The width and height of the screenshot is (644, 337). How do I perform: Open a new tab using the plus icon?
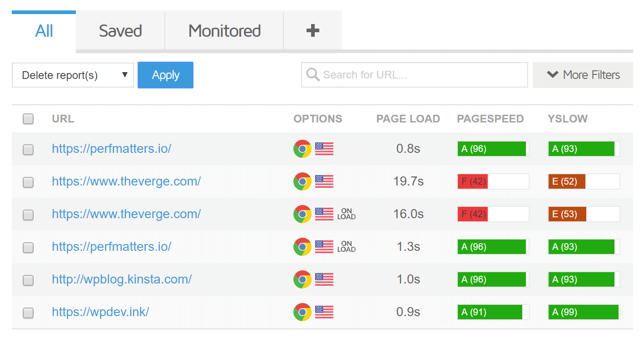(x=312, y=30)
